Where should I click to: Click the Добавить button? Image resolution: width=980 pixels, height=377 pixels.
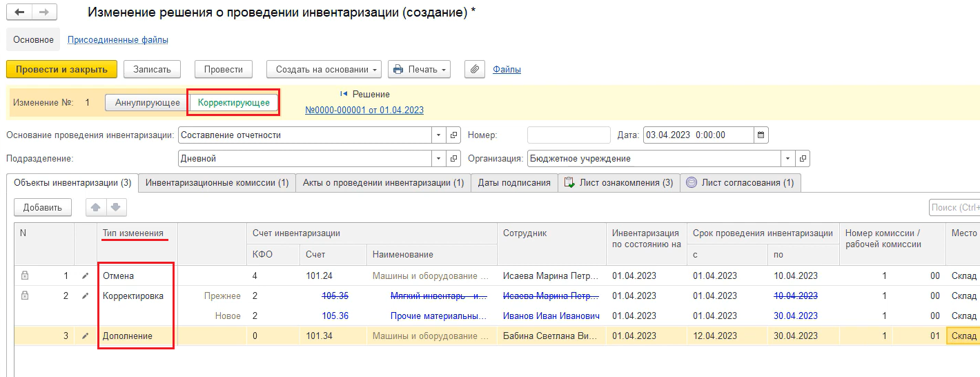click(x=43, y=207)
